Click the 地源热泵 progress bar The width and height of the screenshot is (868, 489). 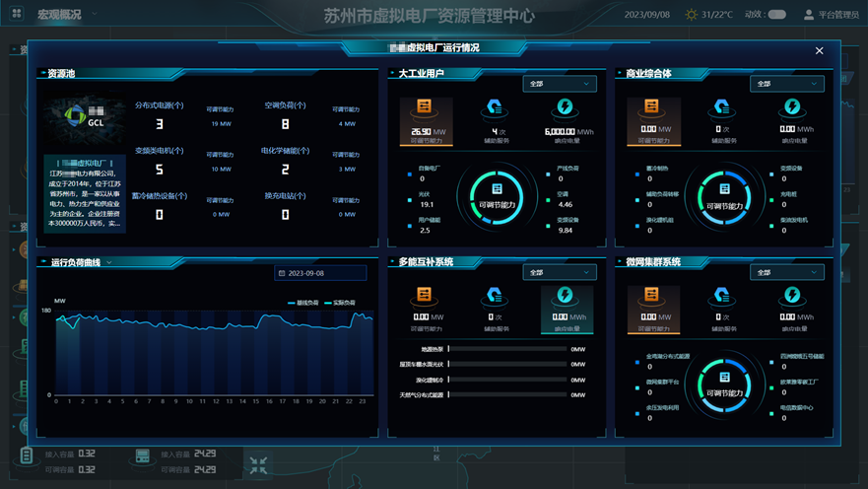pyautogui.click(x=507, y=349)
